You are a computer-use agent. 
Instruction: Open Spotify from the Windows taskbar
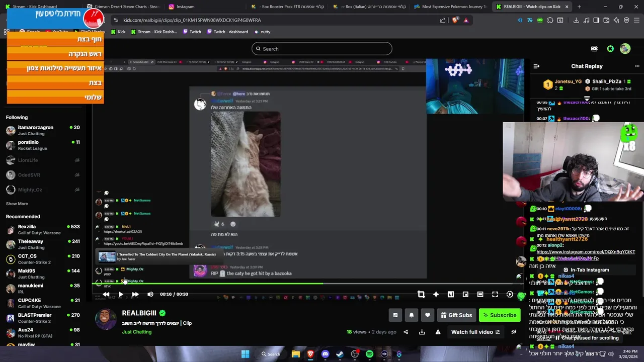369,354
